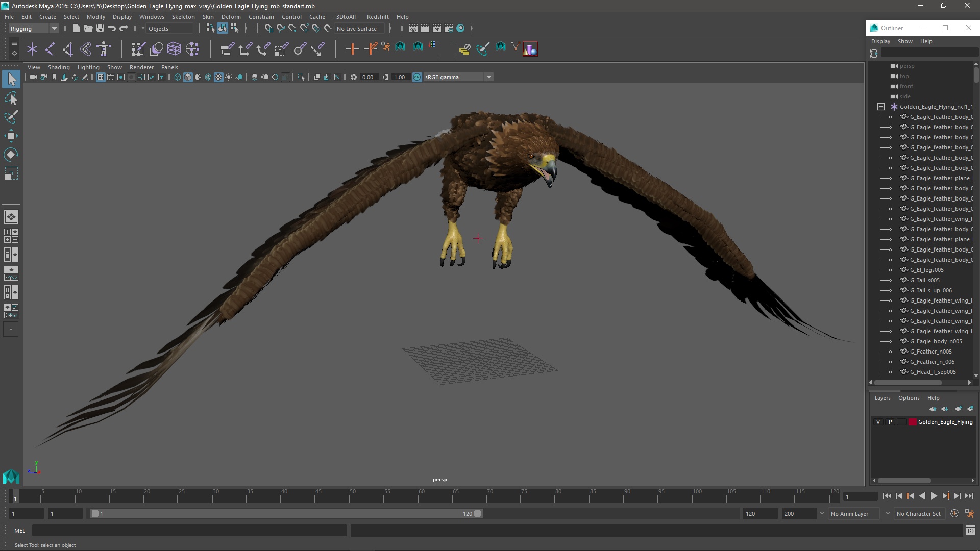This screenshot has width=980, height=551.
Task: Activate the Lasso select tool
Action: point(11,98)
